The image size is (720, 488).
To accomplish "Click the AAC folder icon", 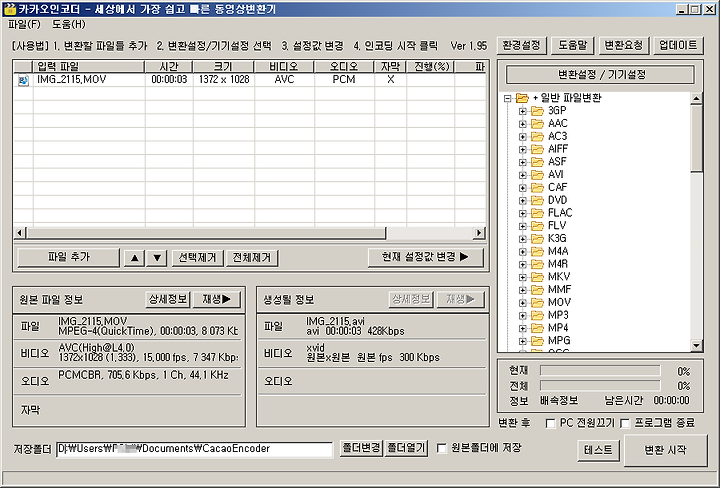I will [537, 123].
